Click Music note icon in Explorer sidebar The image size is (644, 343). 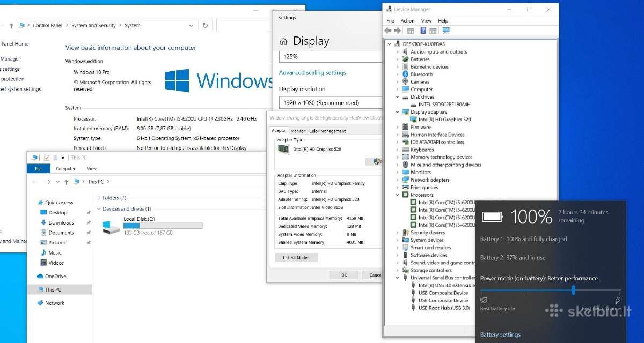[44, 253]
